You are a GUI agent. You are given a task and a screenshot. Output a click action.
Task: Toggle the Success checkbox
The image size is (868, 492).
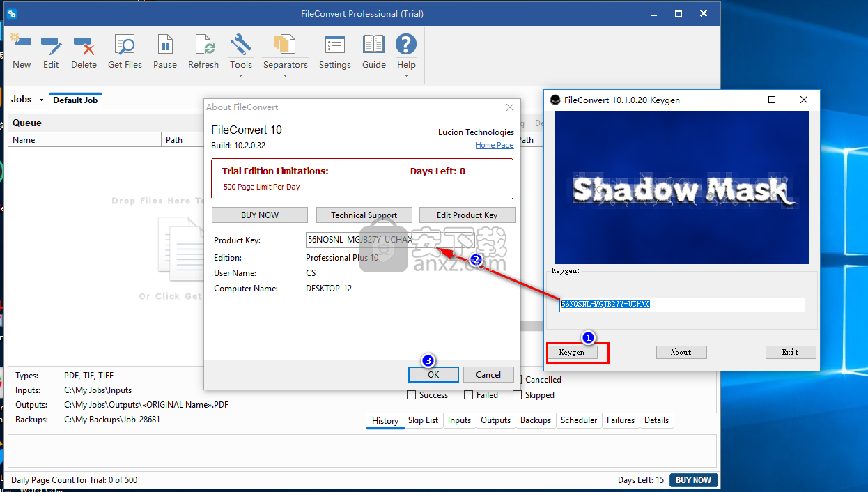pyautogui.click(x=412, y=395)
